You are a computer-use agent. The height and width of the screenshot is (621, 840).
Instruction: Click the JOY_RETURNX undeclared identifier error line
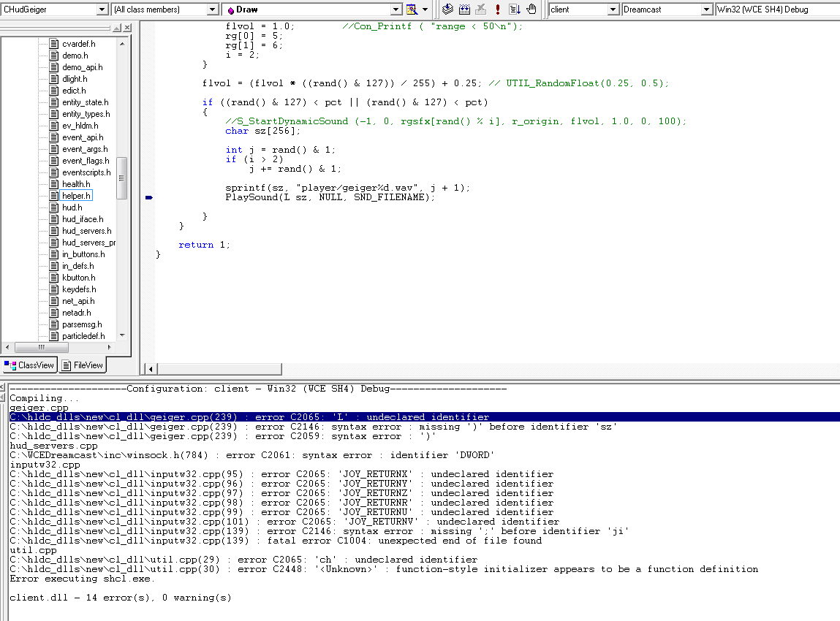click(281, 474)
